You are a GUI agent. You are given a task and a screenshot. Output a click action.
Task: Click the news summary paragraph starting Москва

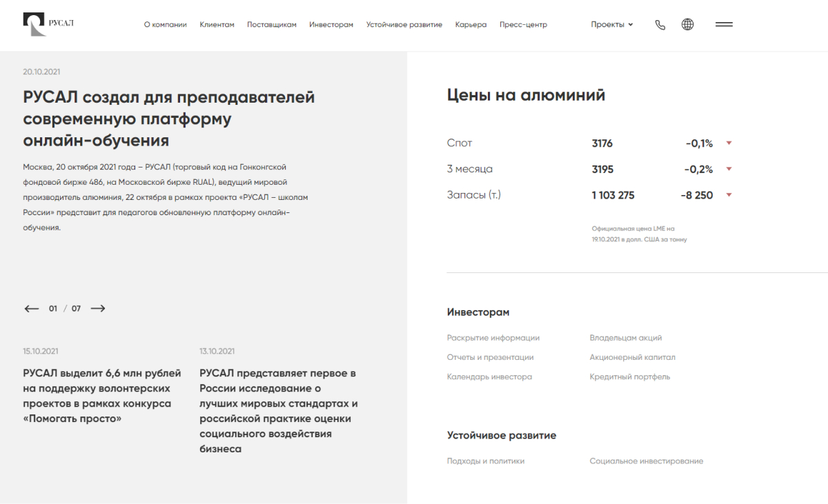click(x=166, y=197)
